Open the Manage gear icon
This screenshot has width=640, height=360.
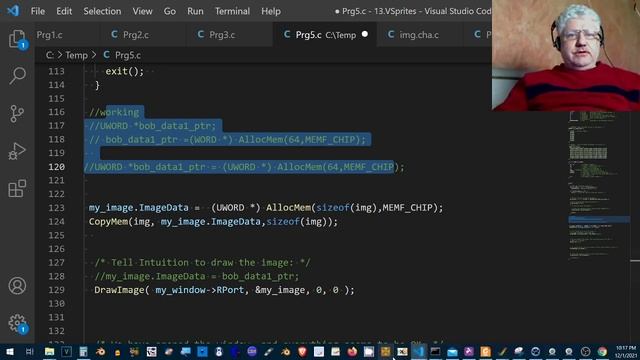click(x=17, y=323)
